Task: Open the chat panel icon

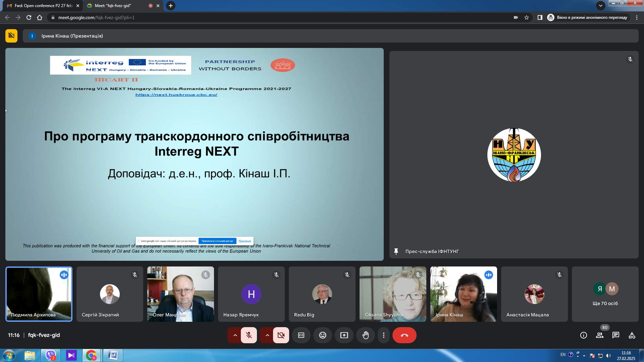Action: 616,335
